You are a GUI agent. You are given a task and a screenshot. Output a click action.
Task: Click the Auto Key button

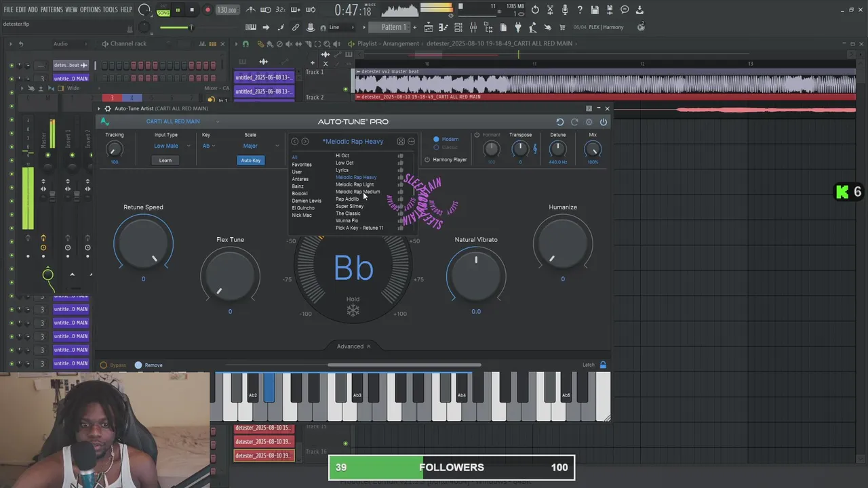click(250, 161)
